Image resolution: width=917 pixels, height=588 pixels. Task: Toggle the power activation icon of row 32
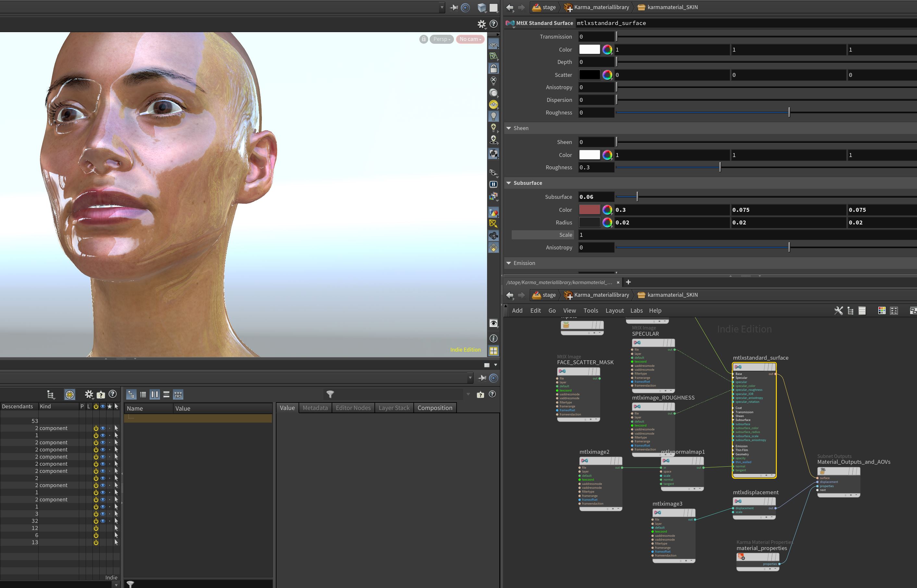click(96, 521)
